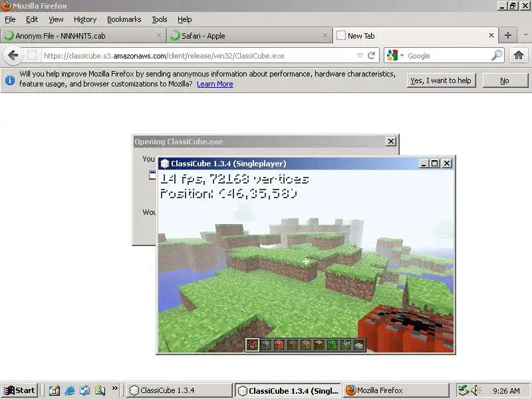
Task: Open URL history dropdown arrow
Action: (360, 55)
